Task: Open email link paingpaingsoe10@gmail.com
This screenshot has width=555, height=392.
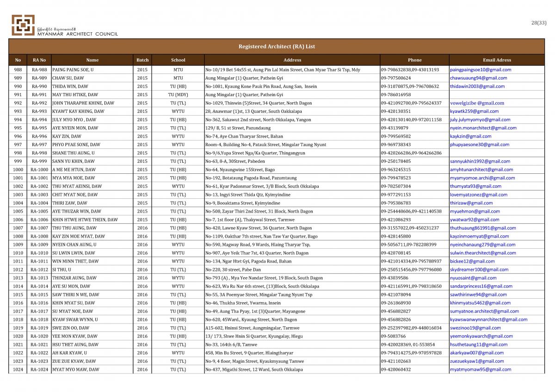Action: (x=481, y=70)
